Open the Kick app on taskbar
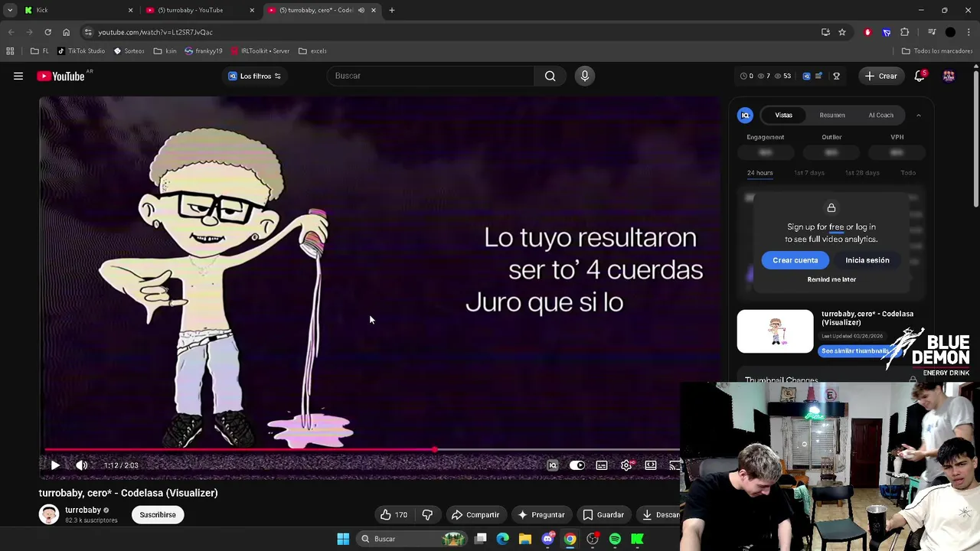Image resolution: width=980 pixels, height=551 pixels. 637,539
